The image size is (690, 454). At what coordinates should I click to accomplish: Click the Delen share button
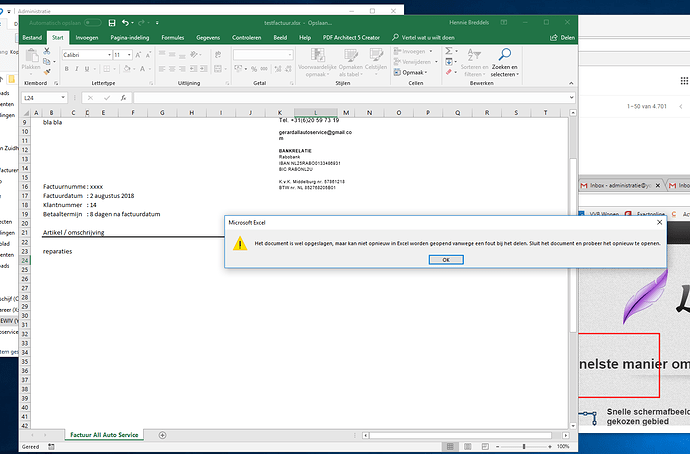point(562,37)
